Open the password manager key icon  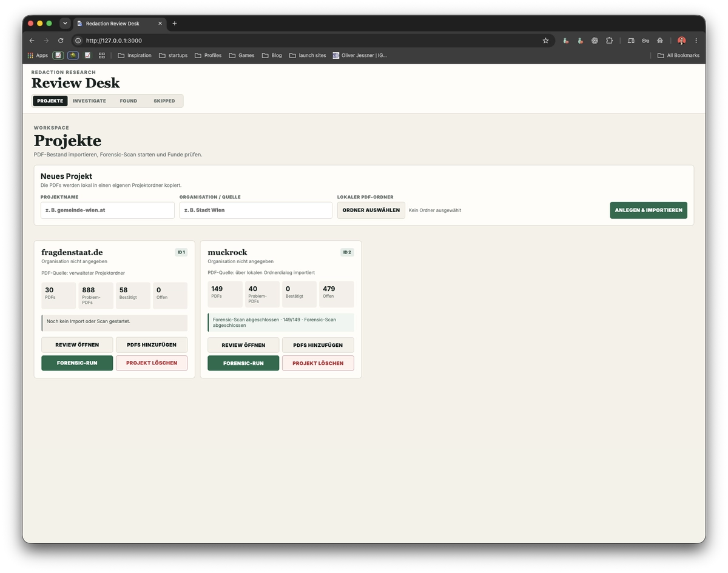click(x=645, y=41)
